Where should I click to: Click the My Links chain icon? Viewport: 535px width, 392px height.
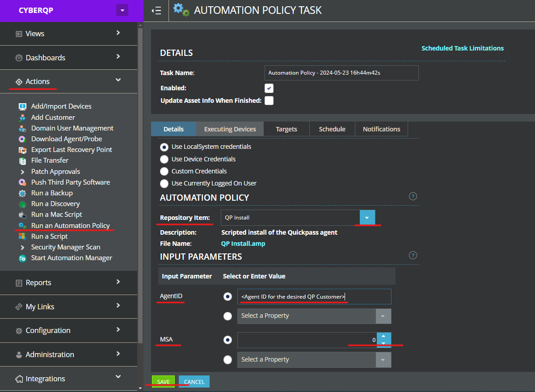coord(19,307)
